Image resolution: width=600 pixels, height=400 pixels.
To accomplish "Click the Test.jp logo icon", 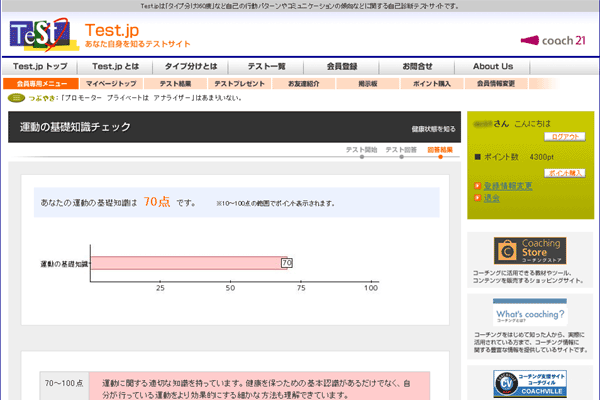I will tap(43, 34).
